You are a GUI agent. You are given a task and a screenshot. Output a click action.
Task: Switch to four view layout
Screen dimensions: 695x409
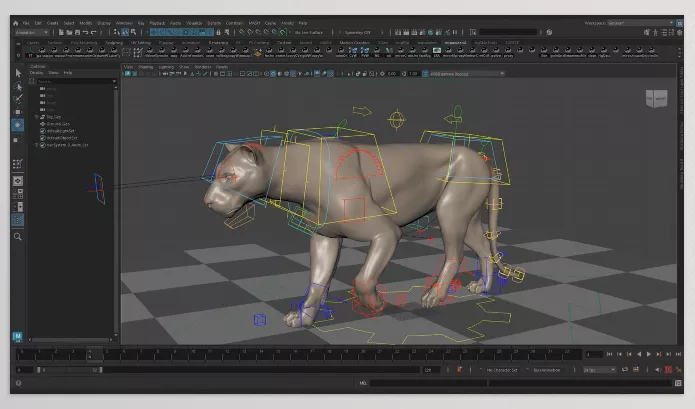pos(18,194)
